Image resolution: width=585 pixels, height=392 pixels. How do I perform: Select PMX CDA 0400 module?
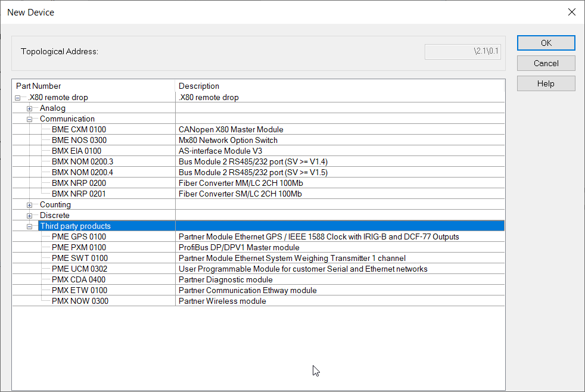point(79,280)
